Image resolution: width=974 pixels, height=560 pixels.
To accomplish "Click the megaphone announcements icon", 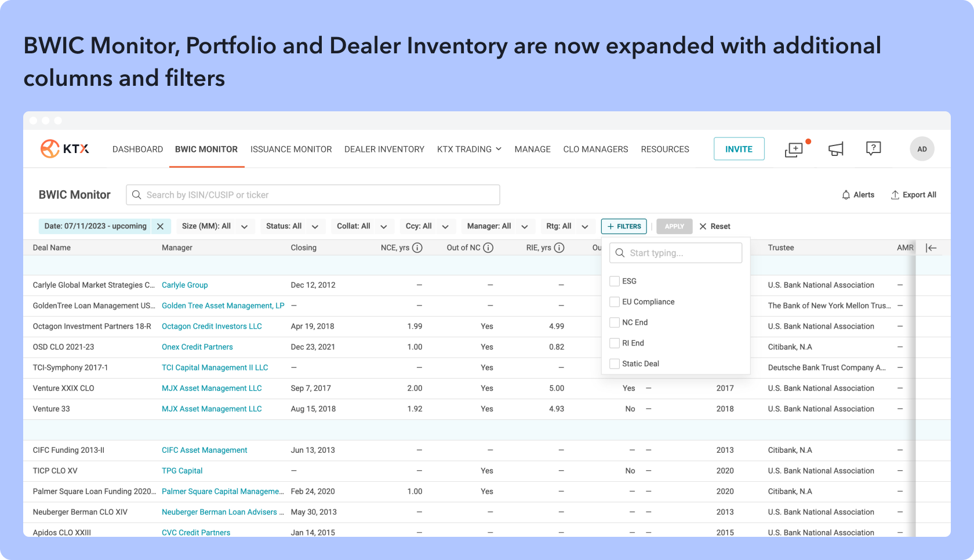I will [835, 150].
